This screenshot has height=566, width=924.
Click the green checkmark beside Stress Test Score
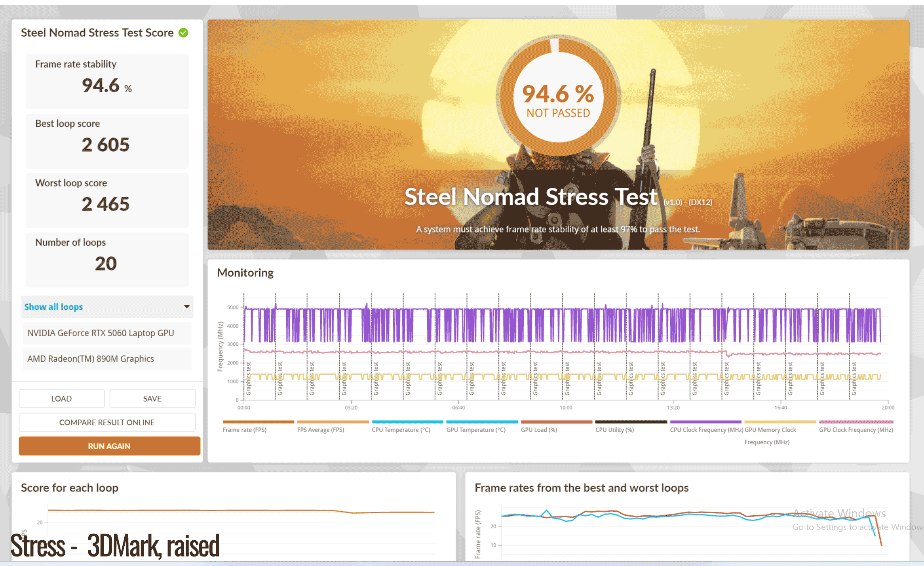[x=183, y=32]
